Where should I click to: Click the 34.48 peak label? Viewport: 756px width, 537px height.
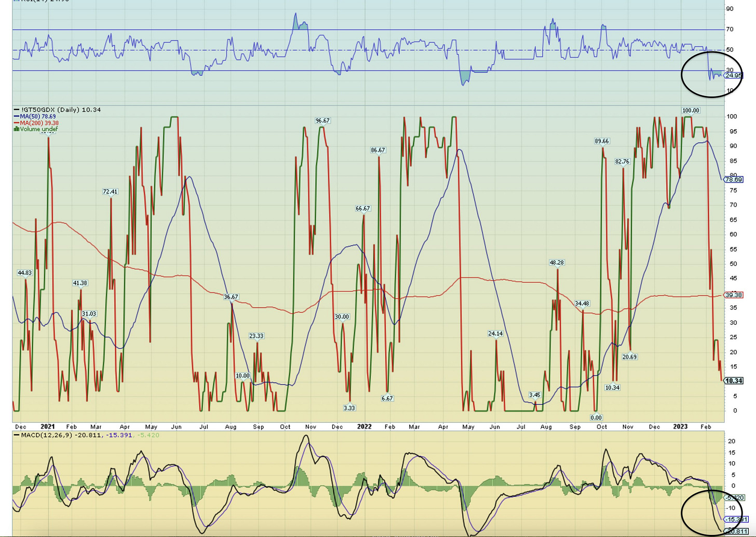pos(582,304)
